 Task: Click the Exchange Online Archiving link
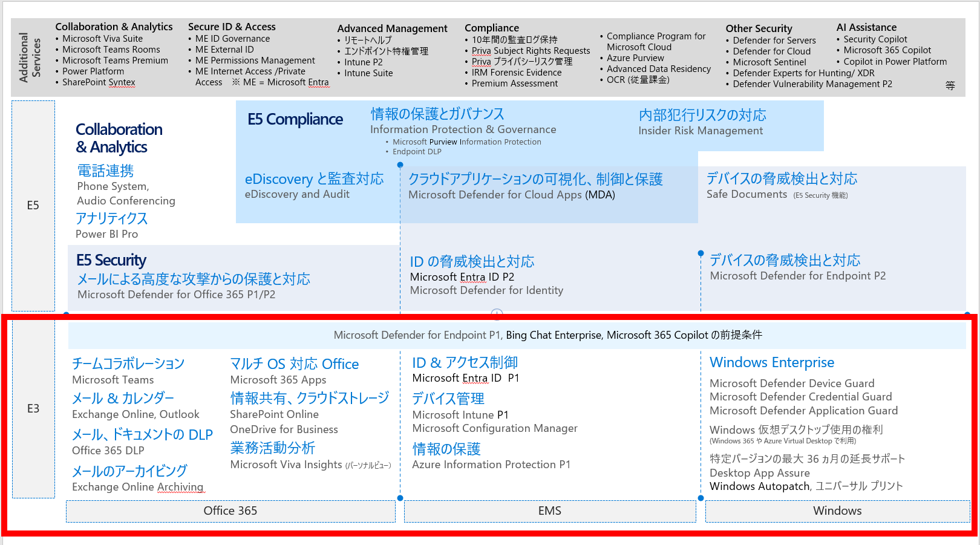click(x=138, y=487)
